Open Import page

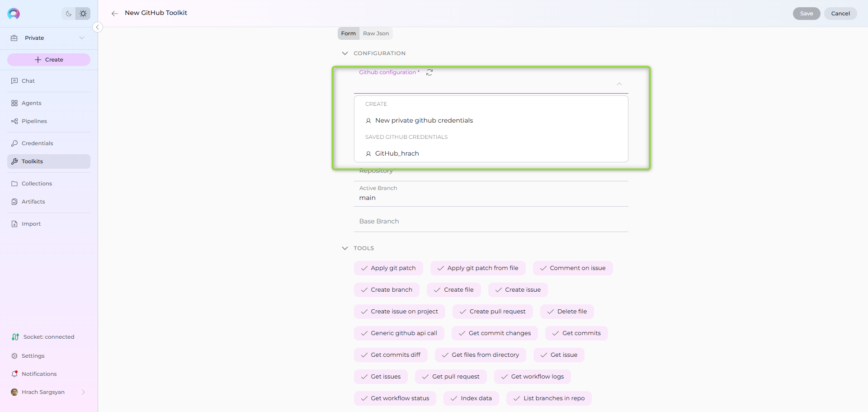coord(49,224)
